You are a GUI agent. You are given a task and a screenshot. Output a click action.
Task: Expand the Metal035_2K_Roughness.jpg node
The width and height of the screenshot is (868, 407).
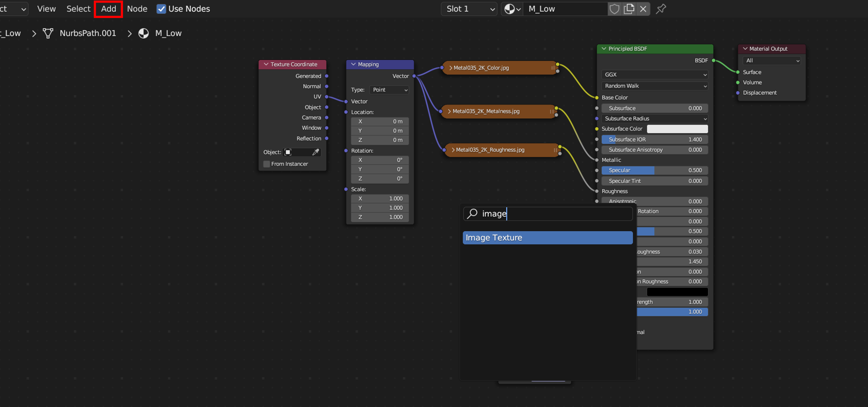(x=453, y=150)
